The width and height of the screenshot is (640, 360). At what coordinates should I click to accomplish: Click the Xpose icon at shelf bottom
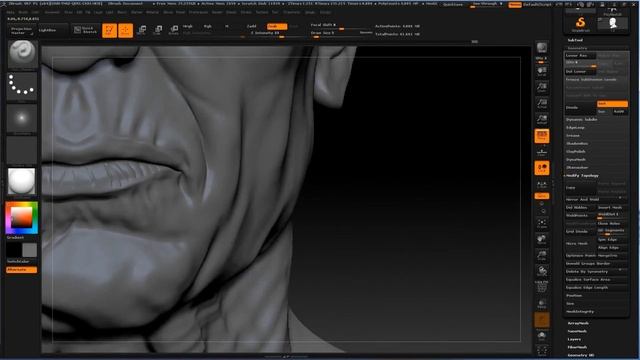click(x=542, y=350)
